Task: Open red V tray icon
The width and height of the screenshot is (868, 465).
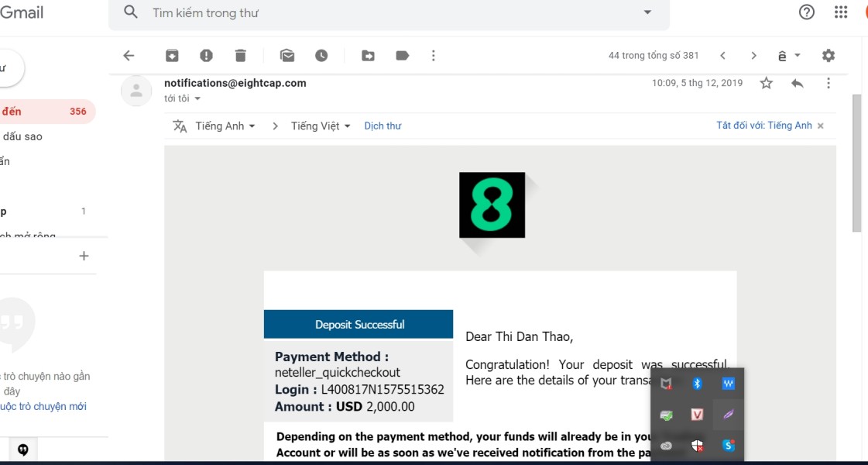Action: click(x=698, y=415)
